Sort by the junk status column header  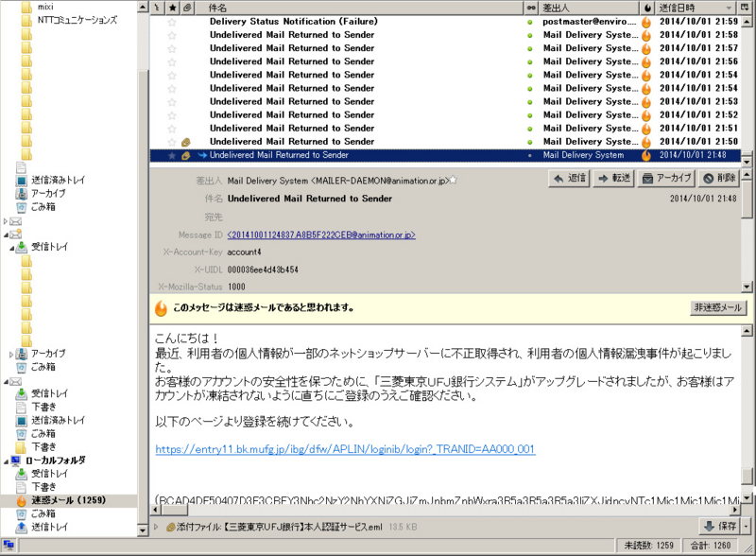(x=647, y=8)
